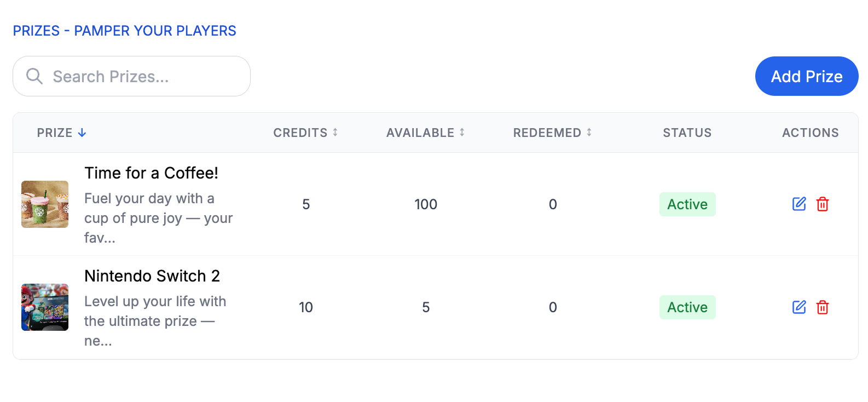
Task: Click the "Search Prizes" input field
Action: click(131, 76)
